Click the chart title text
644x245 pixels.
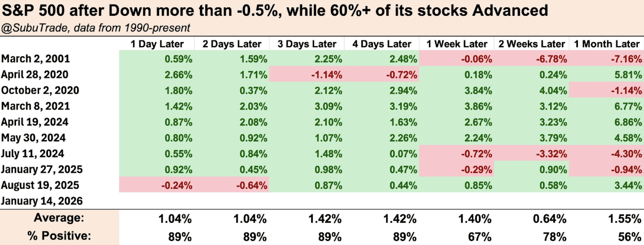coord(274,11)
